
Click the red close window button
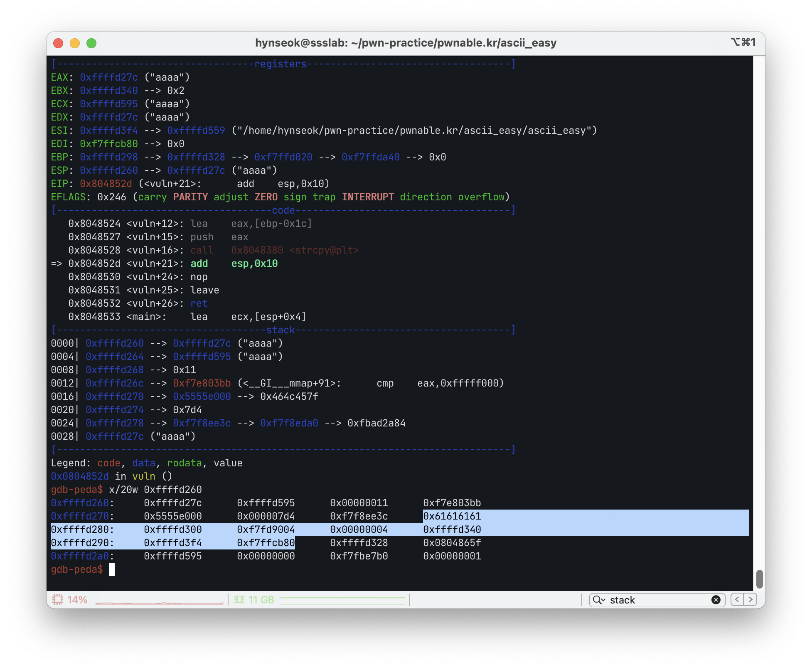pyautogui.click(x=58, y=43)
